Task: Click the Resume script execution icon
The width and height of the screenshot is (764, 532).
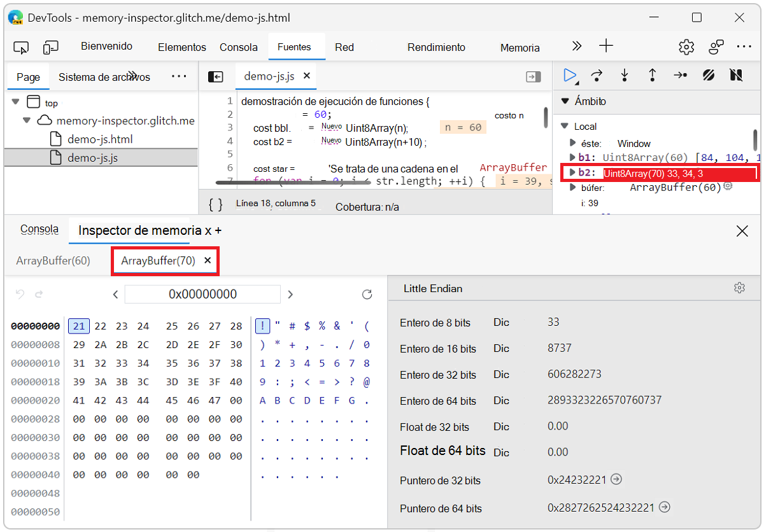Action: (x=570, y=75)
